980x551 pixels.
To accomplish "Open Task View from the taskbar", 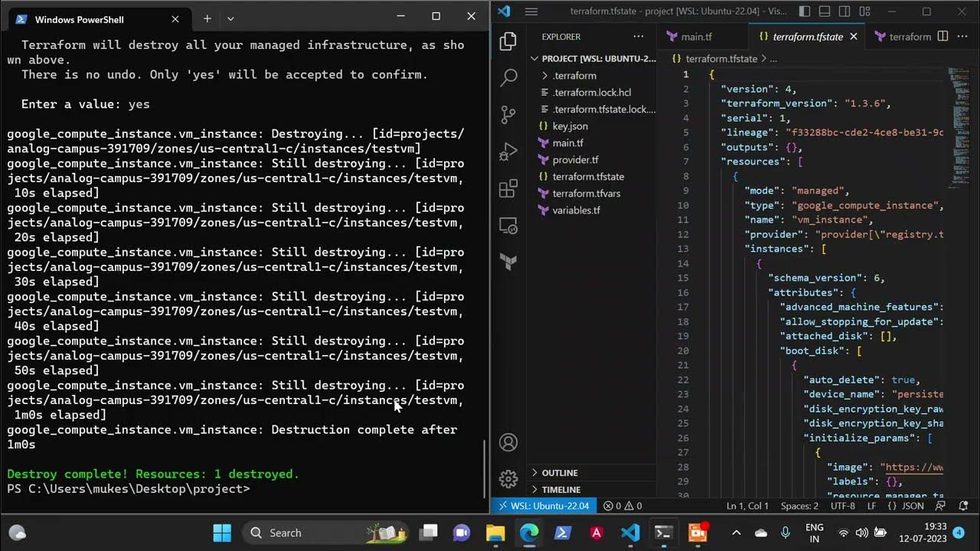I will pos(429,533).
